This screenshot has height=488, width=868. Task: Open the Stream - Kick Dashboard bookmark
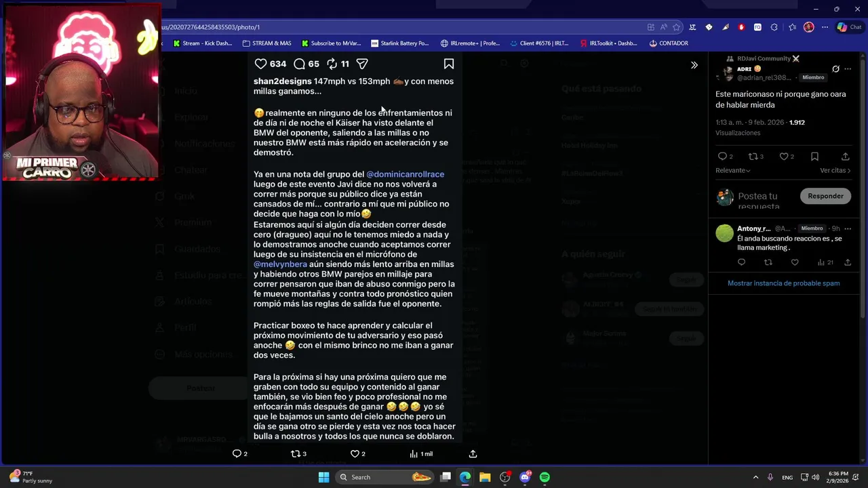coord(202,43)
